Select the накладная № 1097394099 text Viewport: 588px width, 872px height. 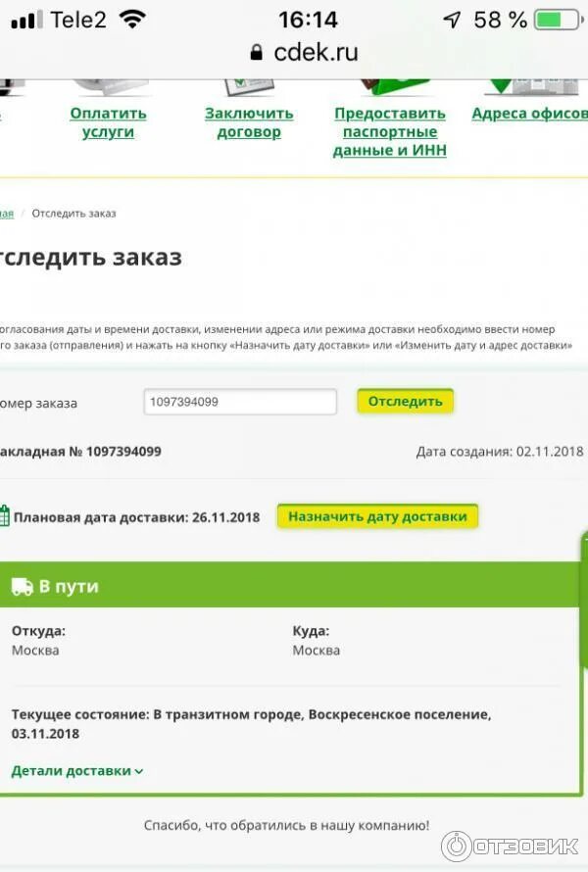click(80, 452)
